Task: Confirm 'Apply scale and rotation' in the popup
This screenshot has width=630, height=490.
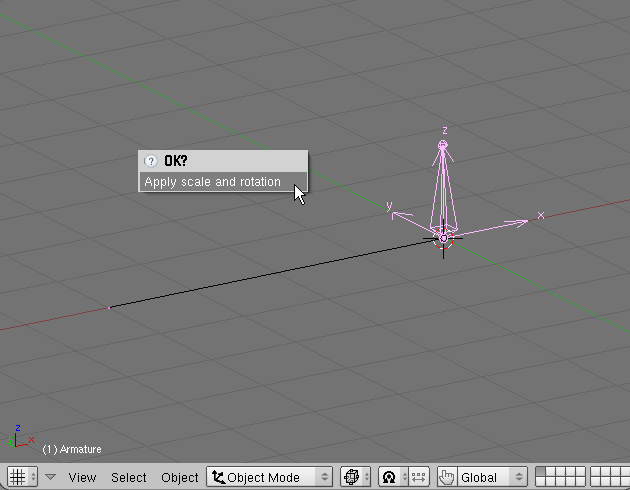Action: [x=223, y=182]
